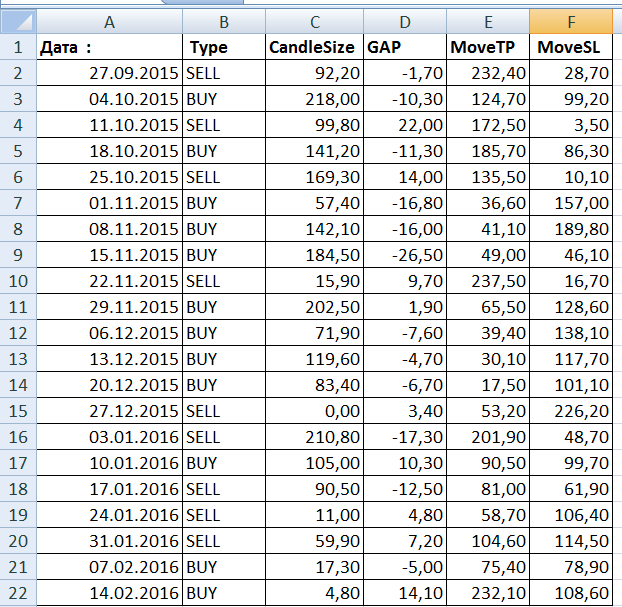
Task: Select highlighted column F header
Action: point(571,22)
